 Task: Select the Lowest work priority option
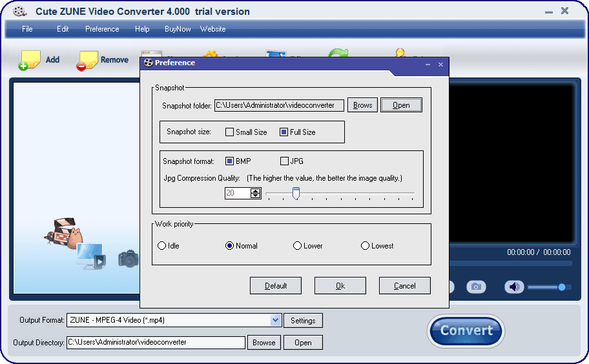pyautogui.click(x=365, y=246)
